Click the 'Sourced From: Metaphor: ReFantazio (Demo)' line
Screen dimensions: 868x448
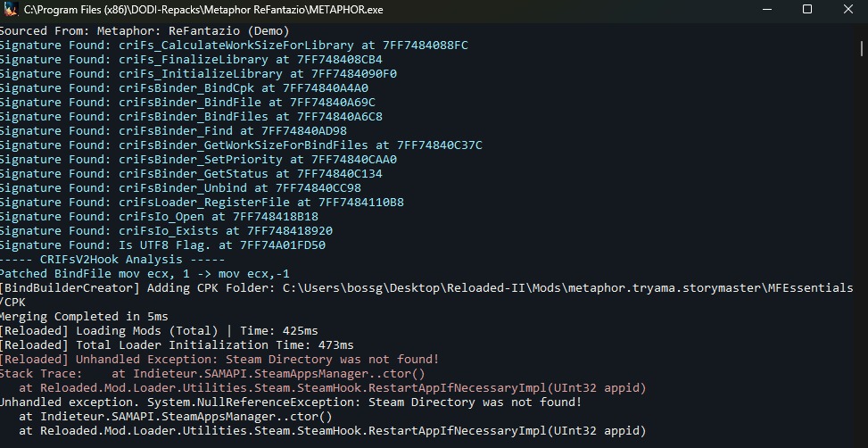click(x=145, y=31)
